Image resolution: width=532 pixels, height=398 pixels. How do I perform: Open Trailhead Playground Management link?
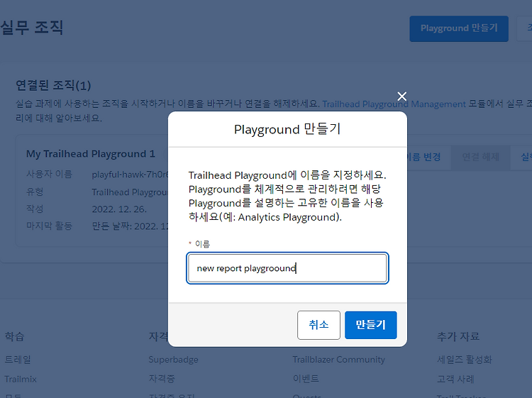tap(394, 104)
